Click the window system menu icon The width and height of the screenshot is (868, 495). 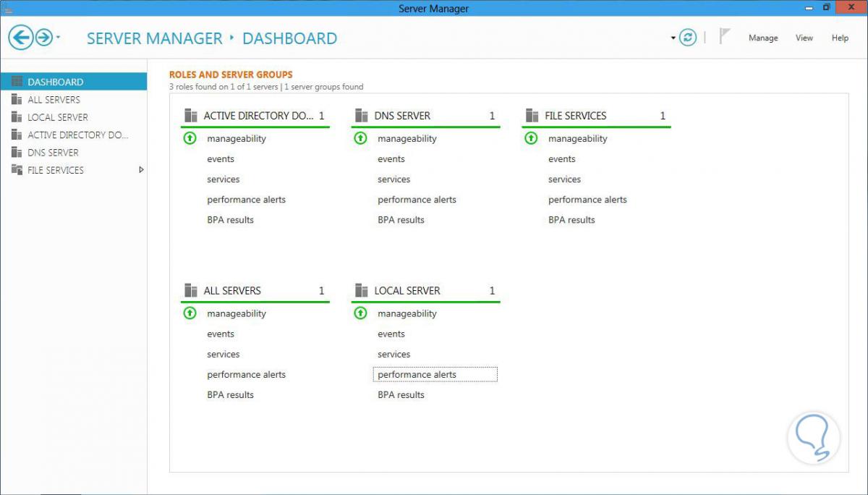click(x=7, y=9)
